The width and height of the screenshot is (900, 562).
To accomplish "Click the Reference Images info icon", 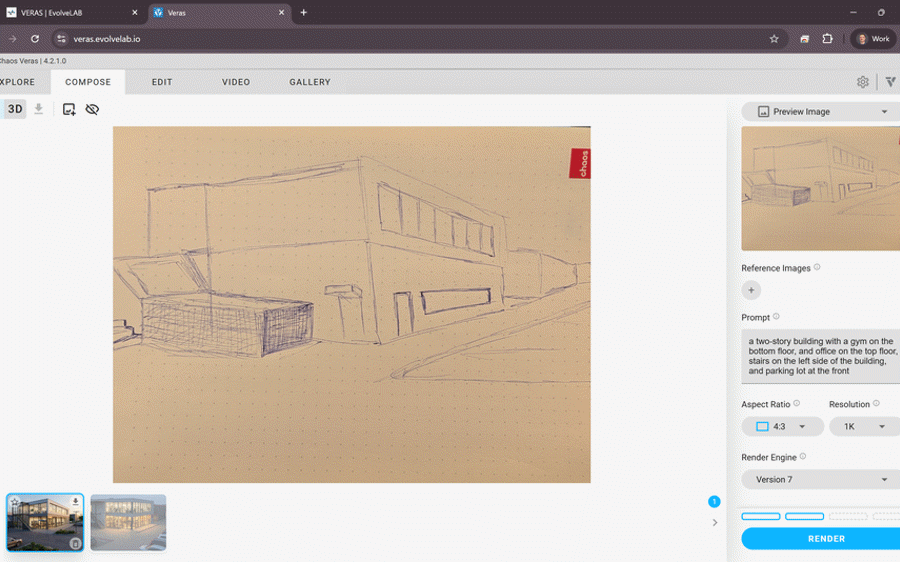I will (817, 267).
